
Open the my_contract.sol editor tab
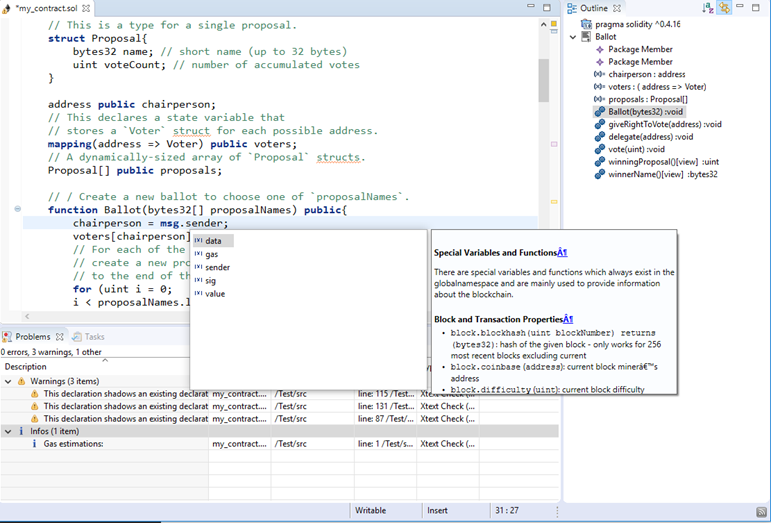(45, 8)
